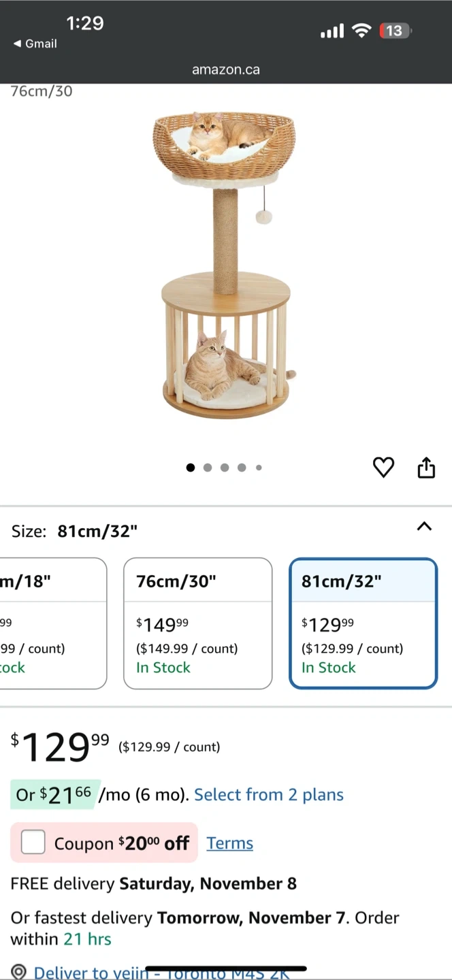
Task: Tap the battery indicator icon
Action: click(x=395, y=31)
